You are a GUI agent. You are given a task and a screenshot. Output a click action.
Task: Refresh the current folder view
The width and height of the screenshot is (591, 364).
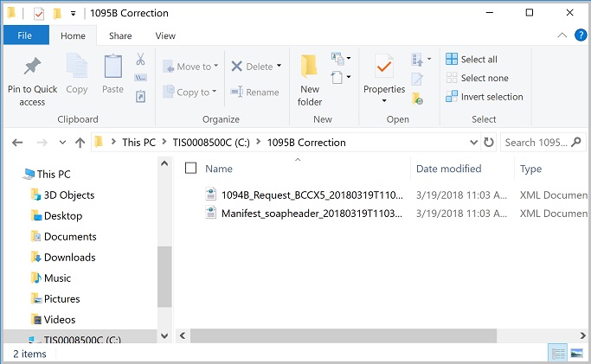pyautogui.click(x=490, y=143)
